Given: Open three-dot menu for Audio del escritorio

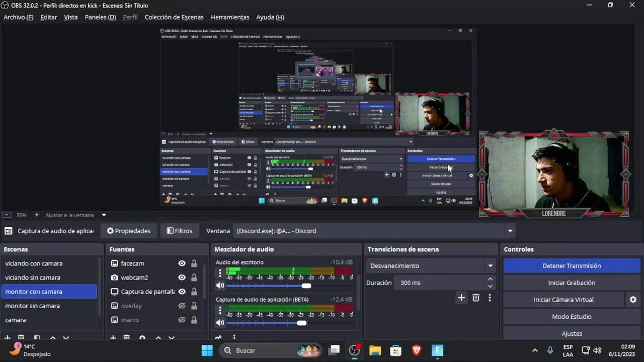Looking at the screenshot, I should [220, 274].
